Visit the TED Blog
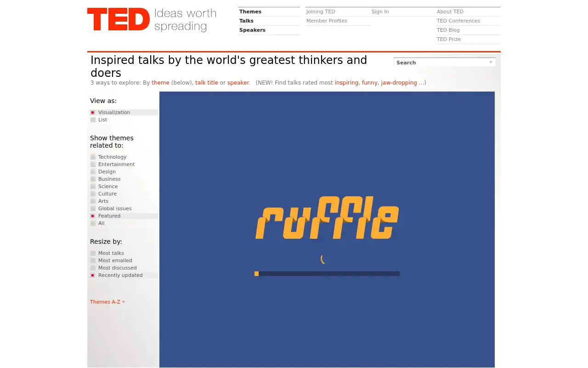The width and height of the screenshot is (588, 368). [448, 30]
